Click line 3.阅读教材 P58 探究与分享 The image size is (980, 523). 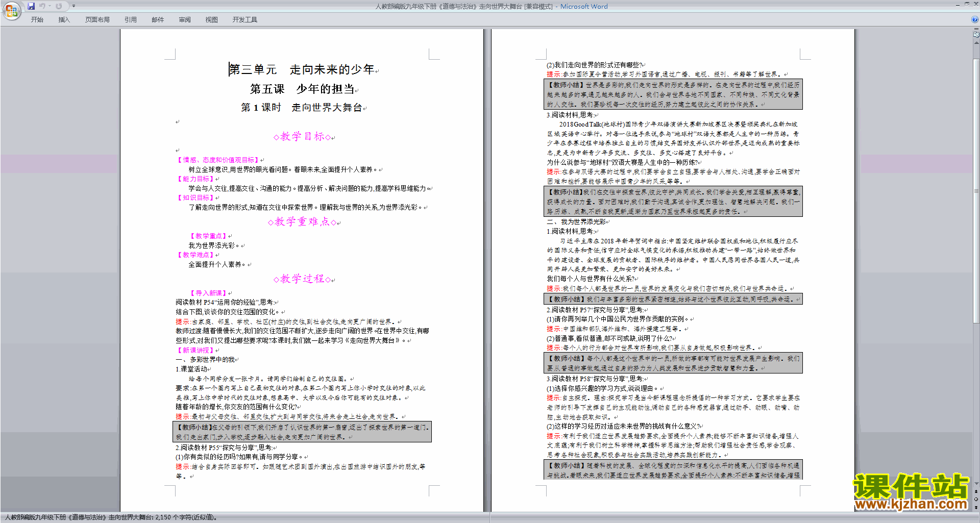(x=595, y=379)
